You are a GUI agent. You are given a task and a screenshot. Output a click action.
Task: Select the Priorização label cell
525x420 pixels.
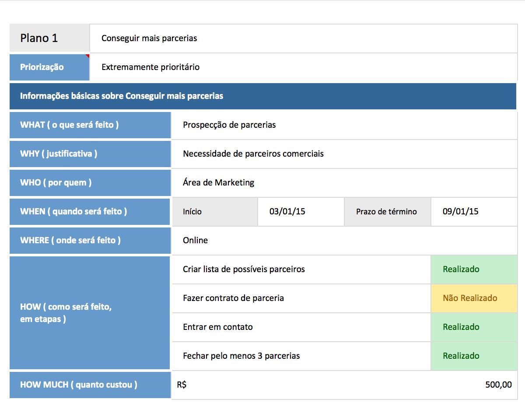(49, 67)
